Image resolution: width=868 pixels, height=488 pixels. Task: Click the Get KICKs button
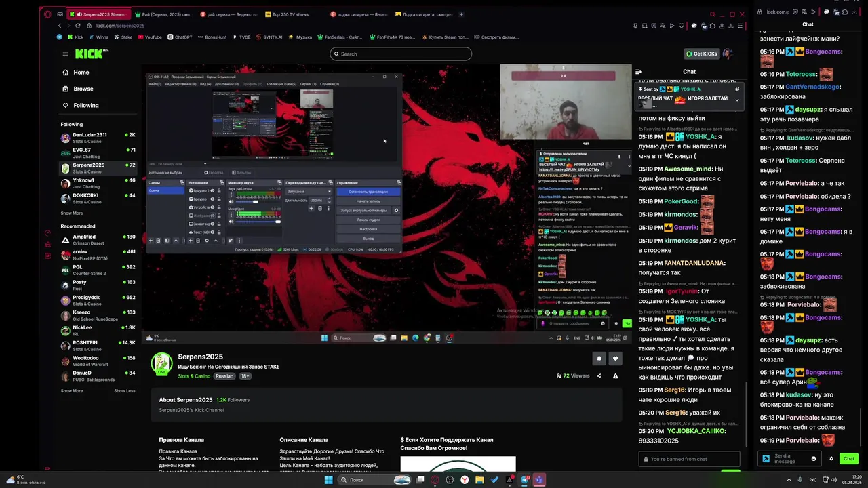(x=701, y=54)
